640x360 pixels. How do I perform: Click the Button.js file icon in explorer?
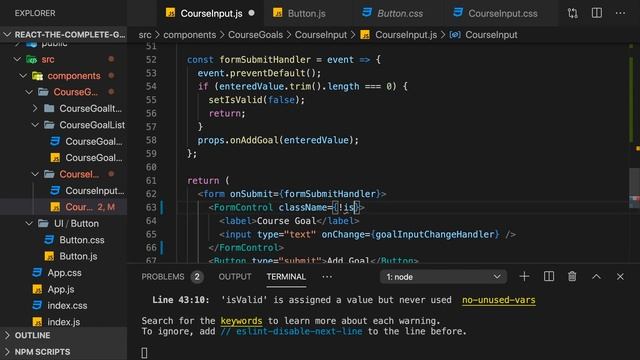pos(49,256)
